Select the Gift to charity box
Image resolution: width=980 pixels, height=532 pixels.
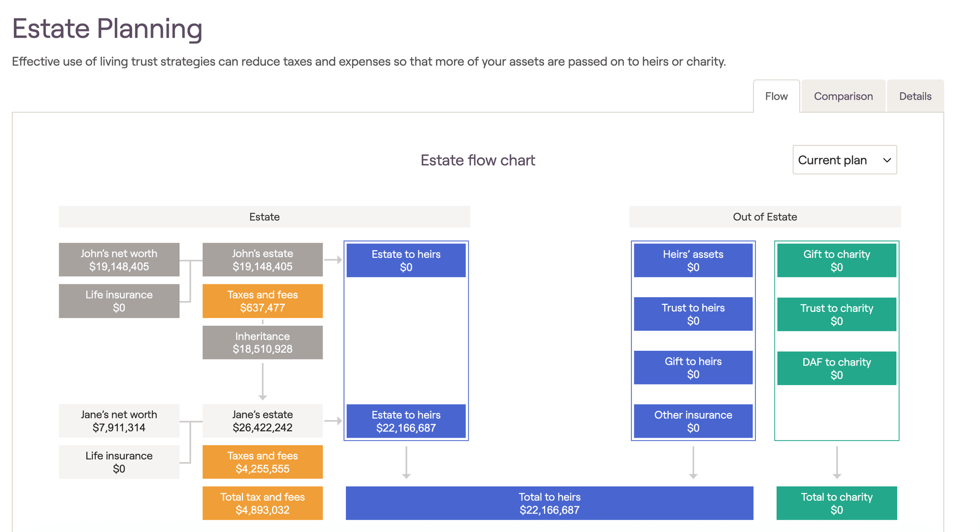click(x=836, y=260)
